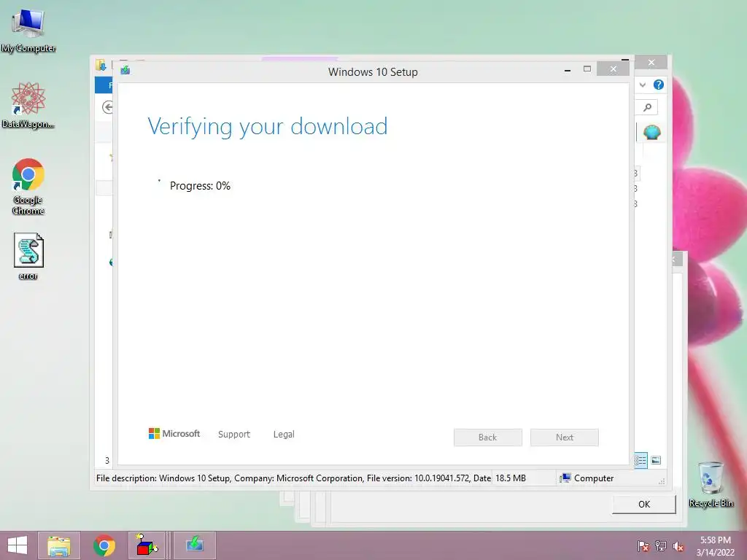Viewport: 747px width, 560px height.
Task: Click the 18.5 MB size in status bar
Action: [x=511, y=478]
